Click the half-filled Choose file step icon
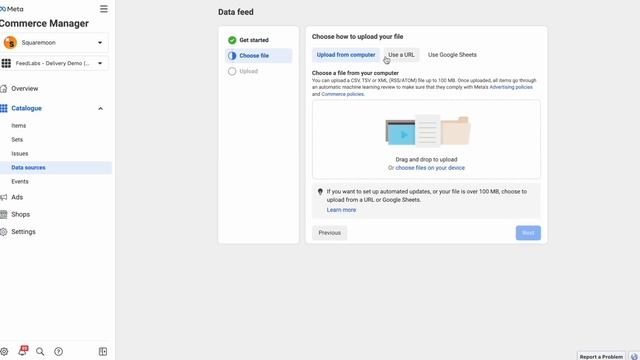This screenshot has width=640, height=360. [x=232, y=56]
